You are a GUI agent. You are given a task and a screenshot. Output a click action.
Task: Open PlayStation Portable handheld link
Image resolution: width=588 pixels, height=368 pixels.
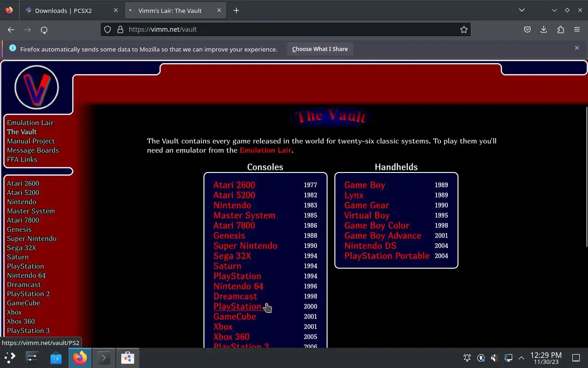pos(387,256)
